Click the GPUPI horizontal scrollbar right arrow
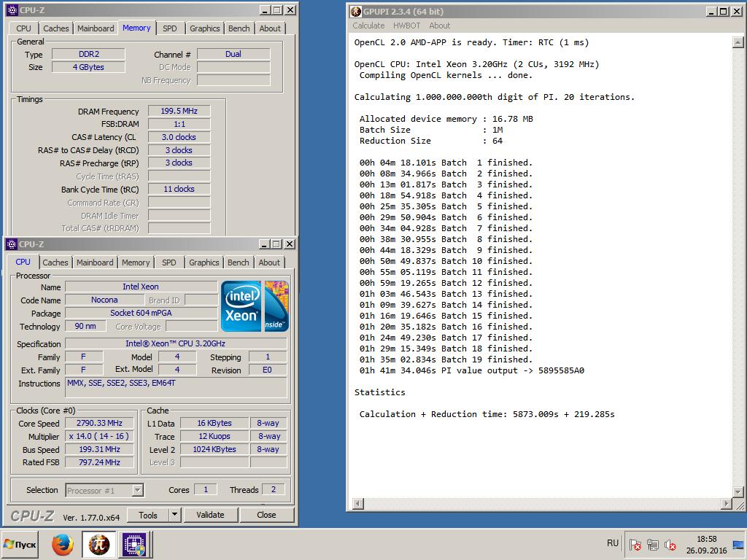Viewport: 747px width, 560px height. [x=727, y=503]
